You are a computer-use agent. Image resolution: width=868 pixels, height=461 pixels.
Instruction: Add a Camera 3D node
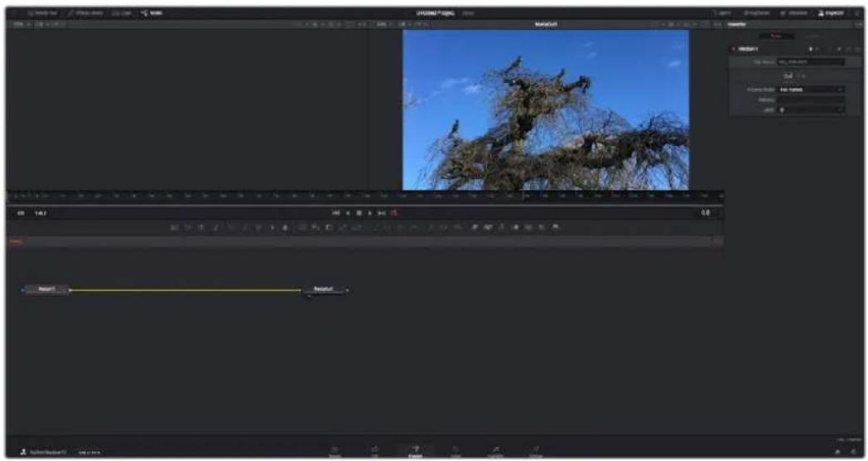(x=528, y=227)
